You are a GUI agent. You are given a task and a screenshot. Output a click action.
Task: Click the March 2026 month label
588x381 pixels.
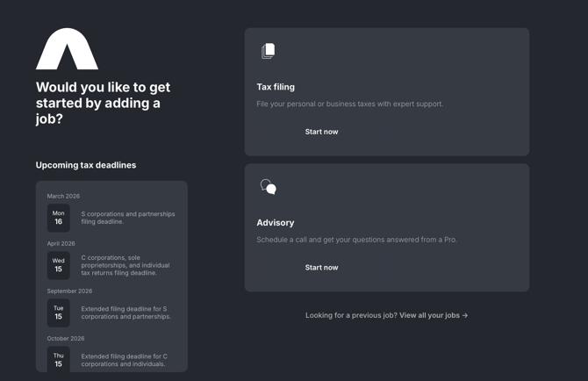63,197
